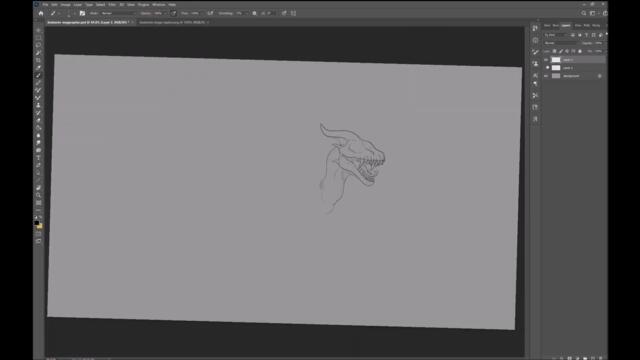Click the layer Opacity value field

[x=599, y=43]
